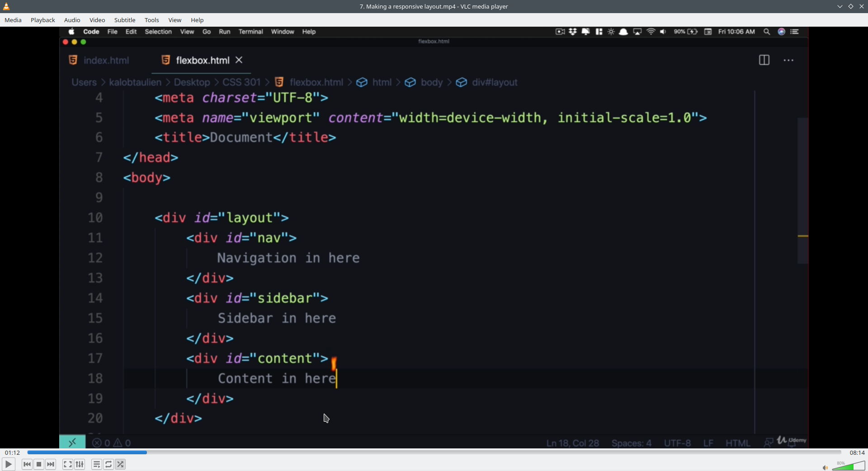Click the Siri icon in macOS menu bar
Screen dimensions: 868x471
point(781,32)
